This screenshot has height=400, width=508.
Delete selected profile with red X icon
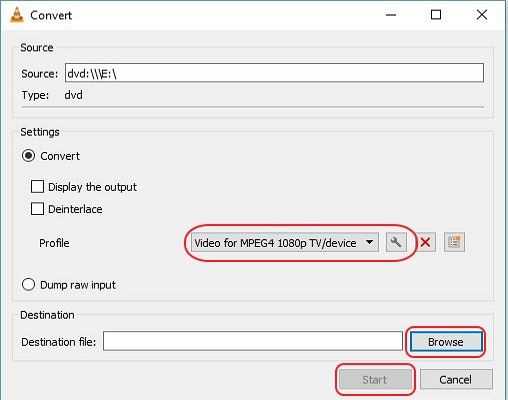[x=425, y=242]
